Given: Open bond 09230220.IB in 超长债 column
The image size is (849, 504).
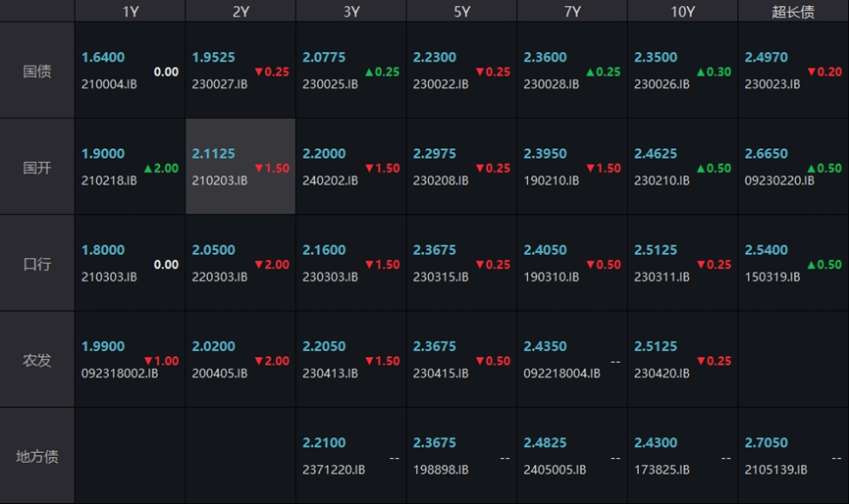Looking at the screenshot, I should tap(778, 180).
